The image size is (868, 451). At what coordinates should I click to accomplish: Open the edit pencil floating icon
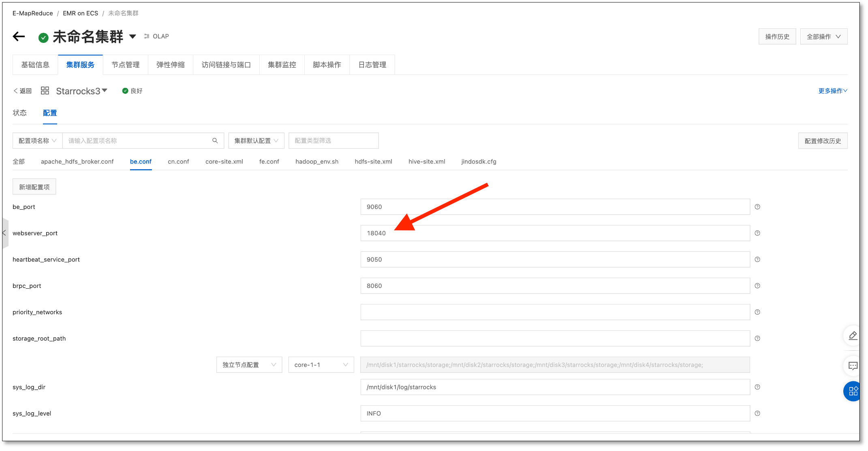853,336
